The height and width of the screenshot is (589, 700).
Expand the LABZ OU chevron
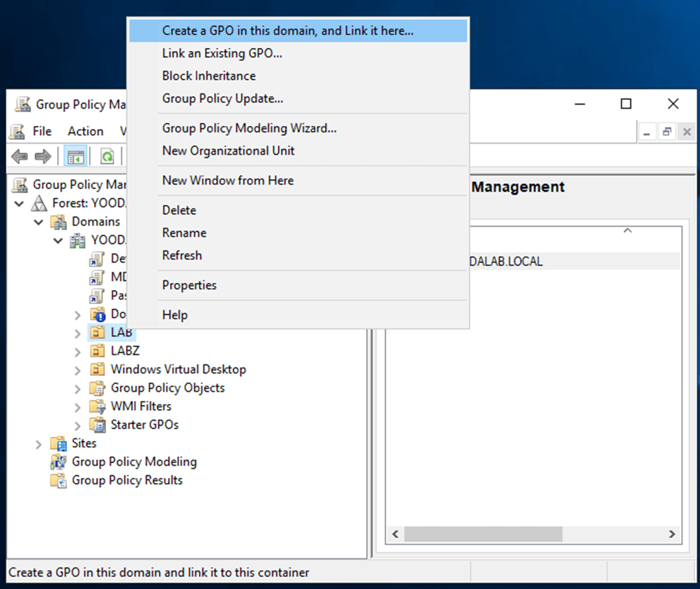click(77, 352)
